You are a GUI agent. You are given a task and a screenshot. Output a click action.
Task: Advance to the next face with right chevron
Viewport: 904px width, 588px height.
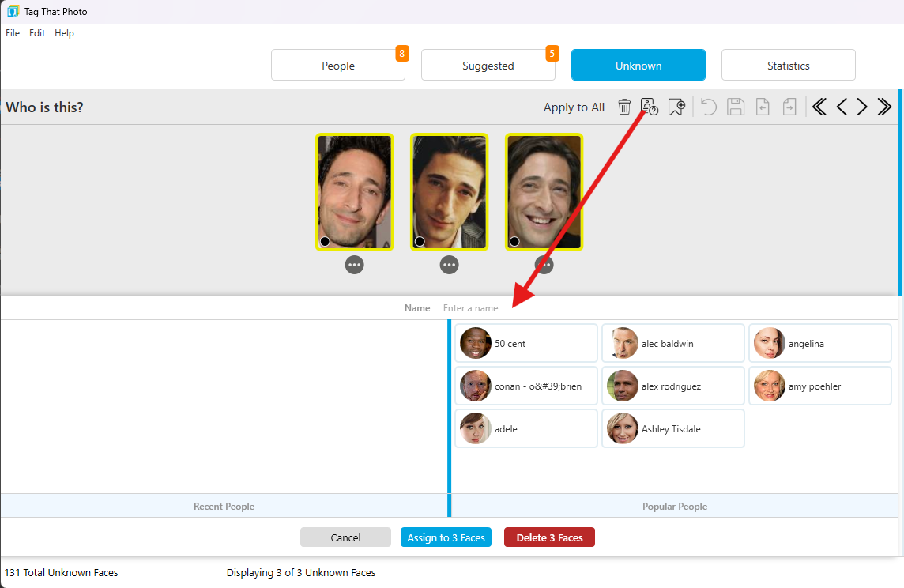click(861, 107)
